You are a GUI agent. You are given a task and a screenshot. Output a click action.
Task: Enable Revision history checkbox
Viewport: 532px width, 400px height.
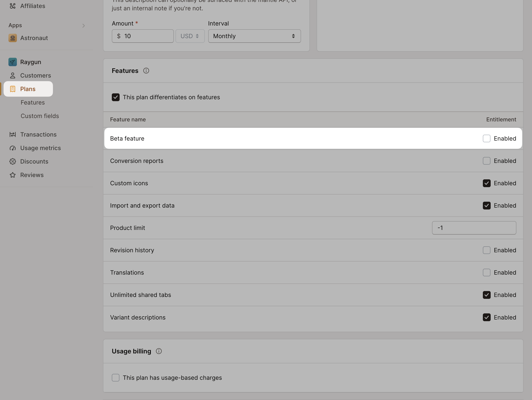(x=486, y=250)
